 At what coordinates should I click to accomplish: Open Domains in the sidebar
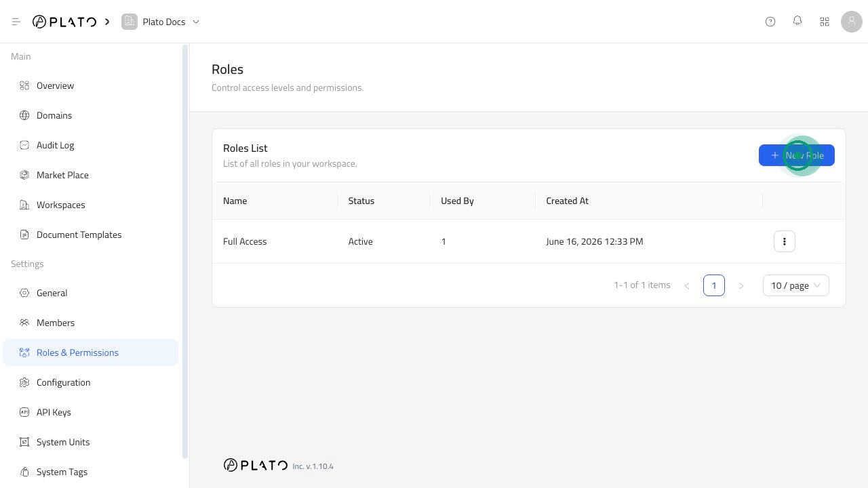tap(91, 115)
